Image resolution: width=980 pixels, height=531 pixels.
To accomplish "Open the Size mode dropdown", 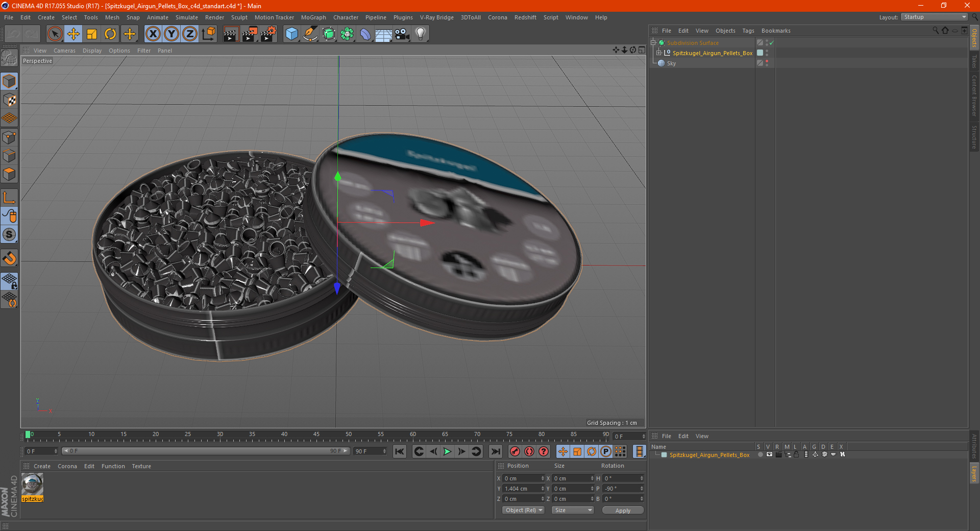I will click(x=573, y=510).
